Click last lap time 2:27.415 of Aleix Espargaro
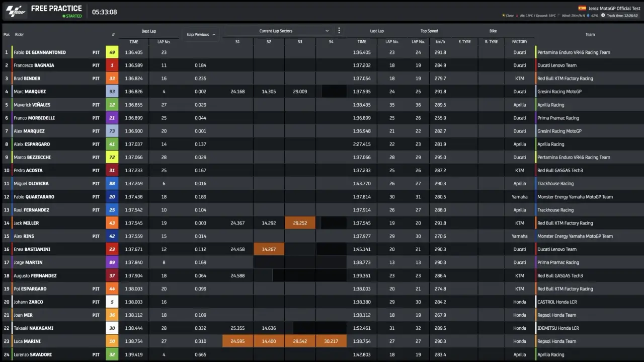The image size is (644, 362). (x=362, y=144)
